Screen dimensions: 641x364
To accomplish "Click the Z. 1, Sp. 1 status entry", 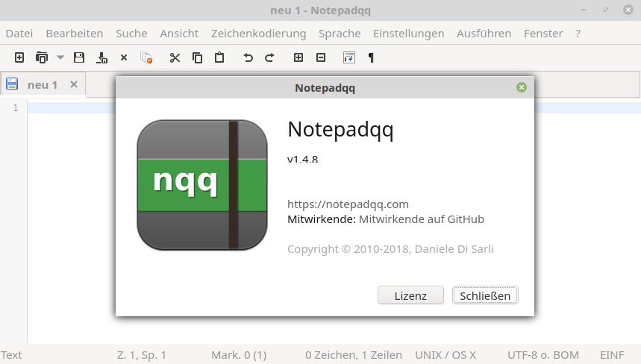I will [142, 355].
